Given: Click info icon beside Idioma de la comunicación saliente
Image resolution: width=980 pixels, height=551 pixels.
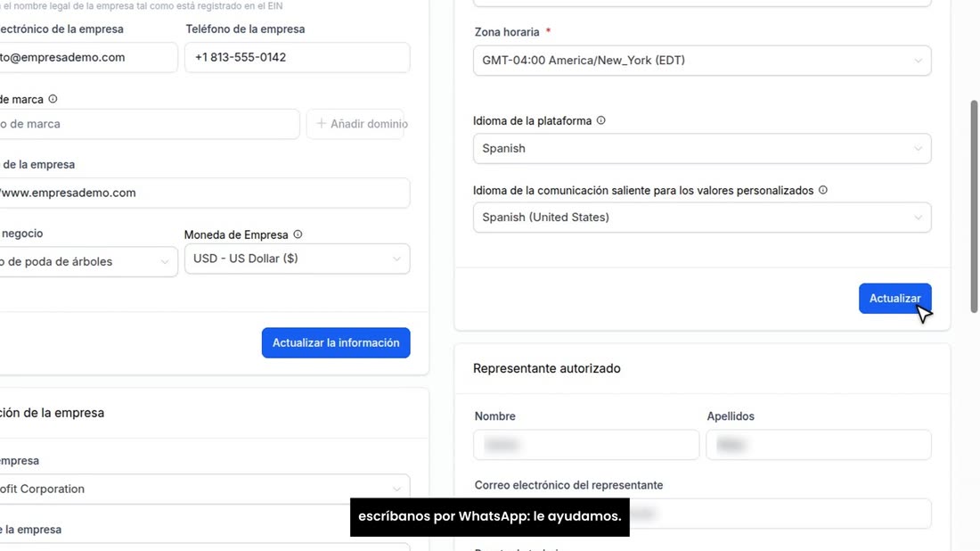Looking at the screenshot, I should coord(822,190).
